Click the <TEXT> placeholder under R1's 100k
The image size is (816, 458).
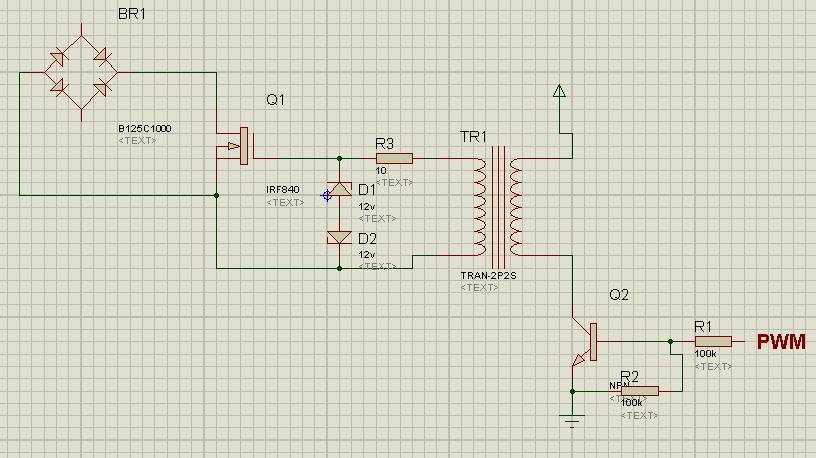pyautogui.click(x=713, y=366)
